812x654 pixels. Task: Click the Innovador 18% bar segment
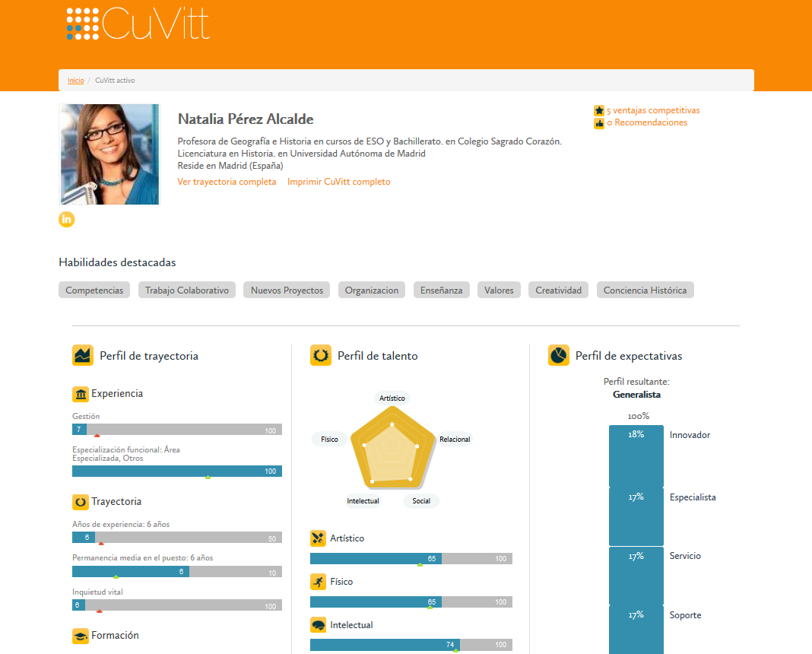636,456
